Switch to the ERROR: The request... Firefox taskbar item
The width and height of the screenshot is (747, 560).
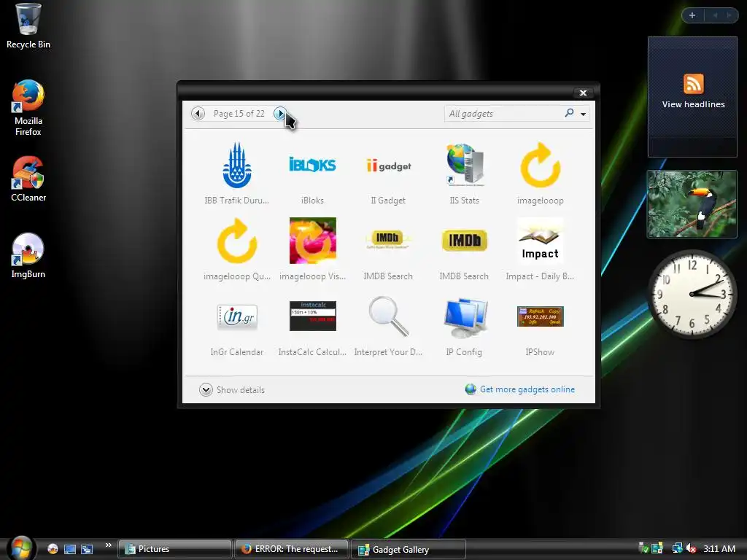click(292, 549)
